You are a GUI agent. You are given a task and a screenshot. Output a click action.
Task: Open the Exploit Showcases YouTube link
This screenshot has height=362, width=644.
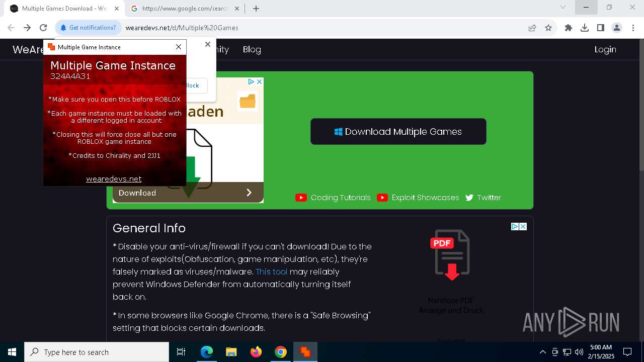(418, 198)
